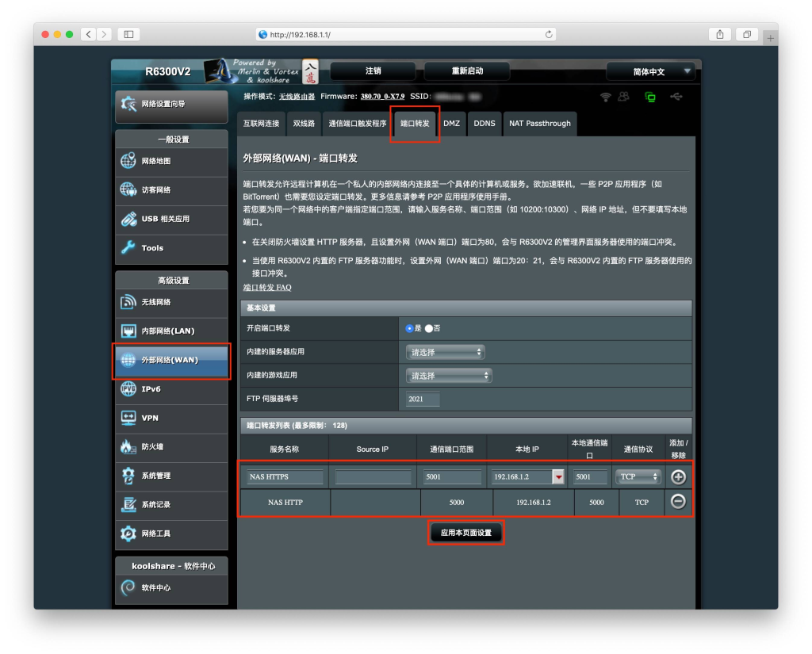Switch to the DMZ tab

tap(451, 124)
